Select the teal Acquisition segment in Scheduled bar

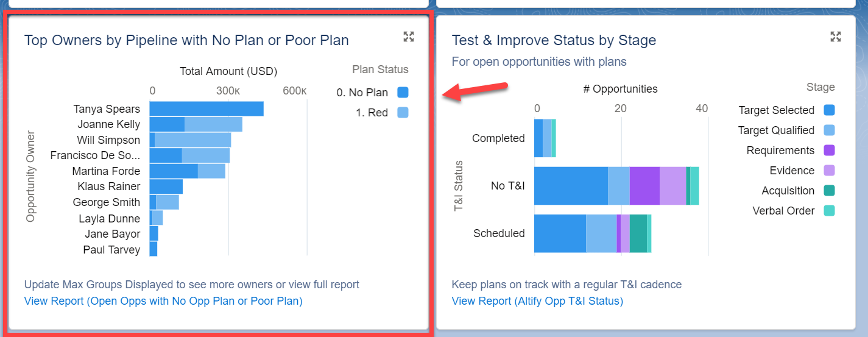click(638, 233)
